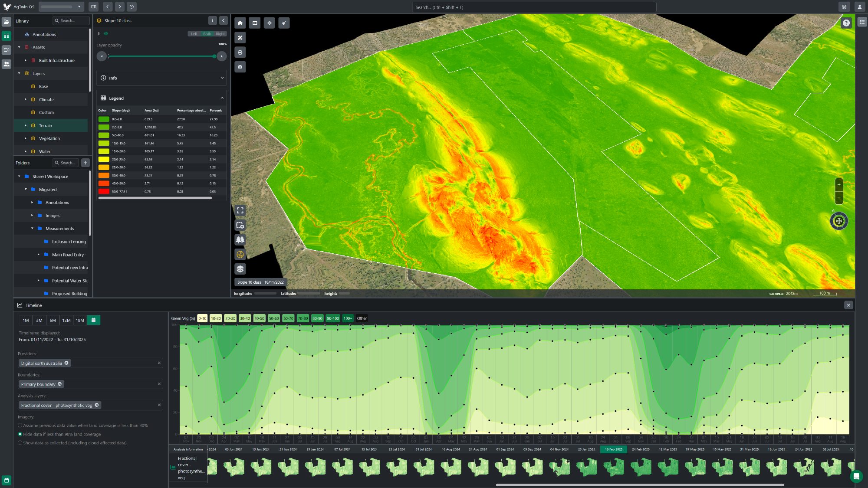Toggle Slope 10 class layer visibility eye
Screen dimensions: 868x488
click(106, 33)
